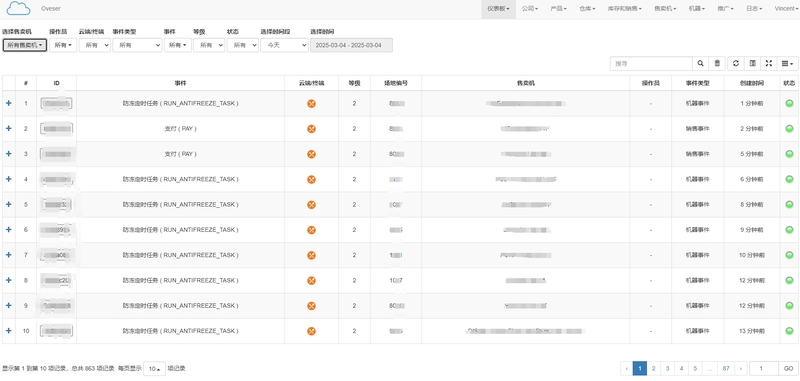Click the trash clear-search icon

click(717, 63)
